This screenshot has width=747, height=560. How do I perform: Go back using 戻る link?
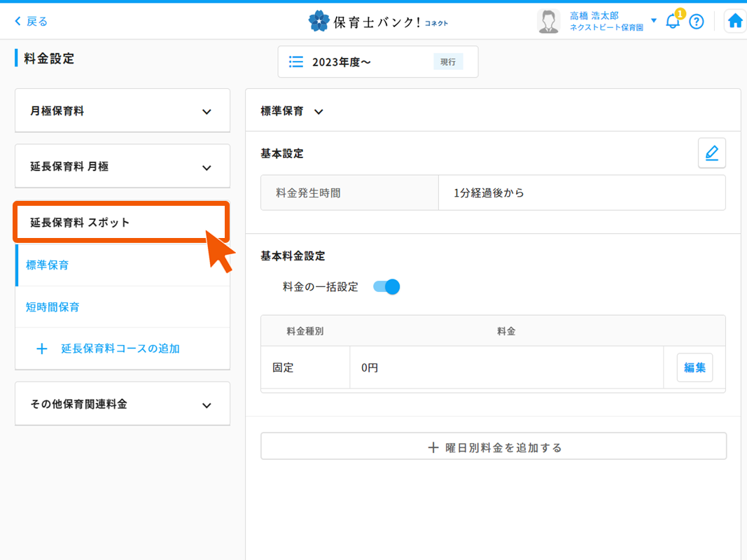click(x=32, y=22)
